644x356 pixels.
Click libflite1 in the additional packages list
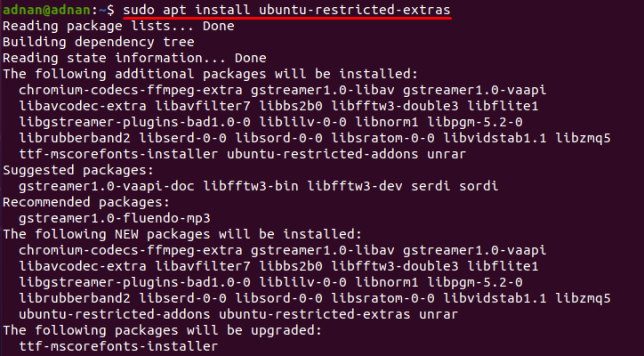[503, 106]
